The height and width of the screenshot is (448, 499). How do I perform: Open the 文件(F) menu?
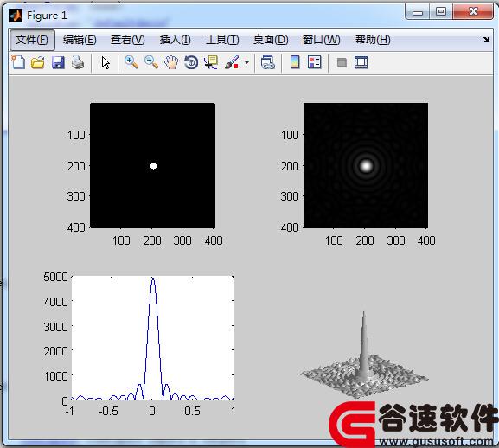click(x=32, y=40)
